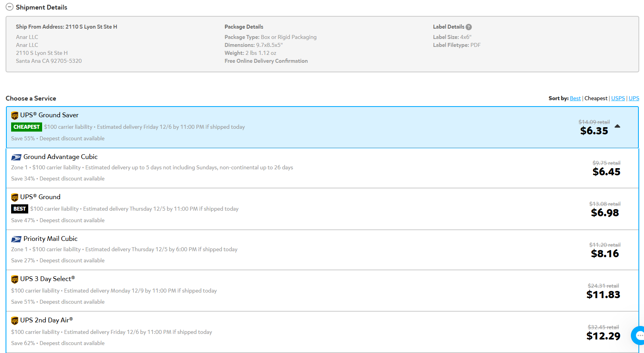Click the Save 47% discount note
Image resolution: width=644 pixels, height=353 pixels.
tap(58, 220)
